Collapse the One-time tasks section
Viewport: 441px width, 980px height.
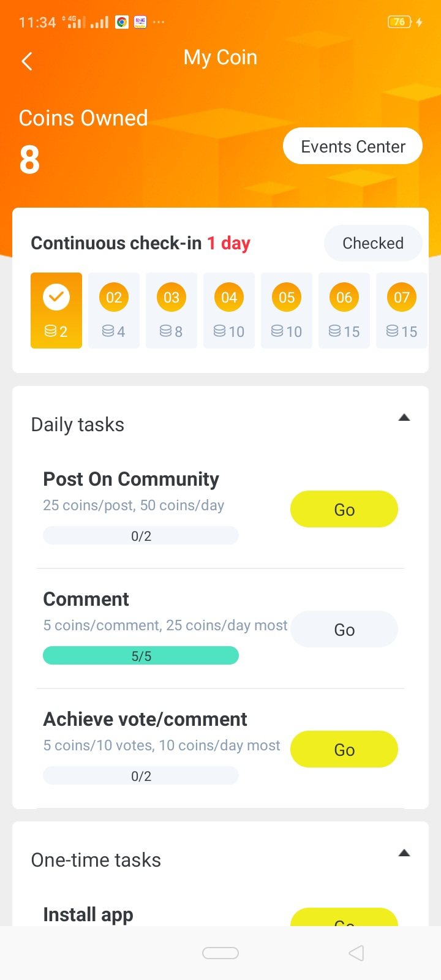click(x=404, y=853)
